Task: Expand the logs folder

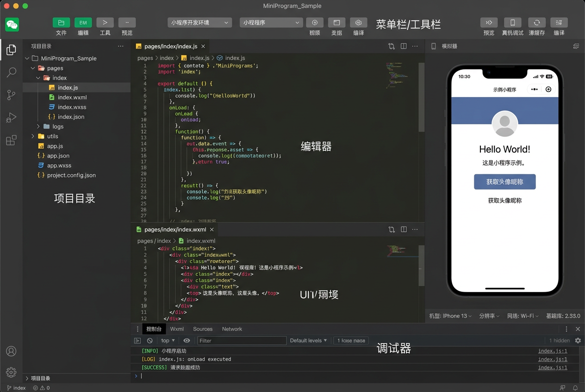Action: coord(38,126)
